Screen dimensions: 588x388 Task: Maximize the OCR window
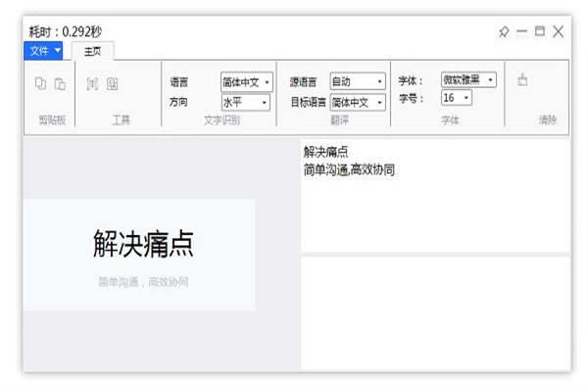click(540, 31)
